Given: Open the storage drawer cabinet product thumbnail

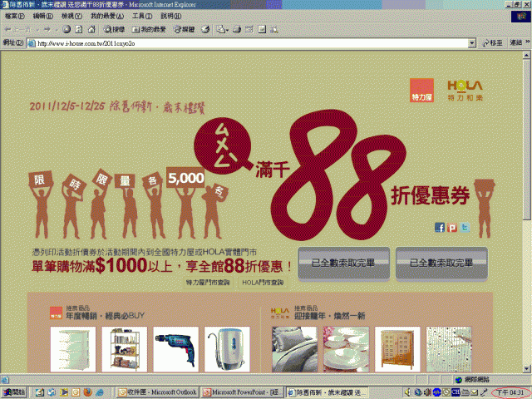Looking at the screenshot, I should (73, 349).
